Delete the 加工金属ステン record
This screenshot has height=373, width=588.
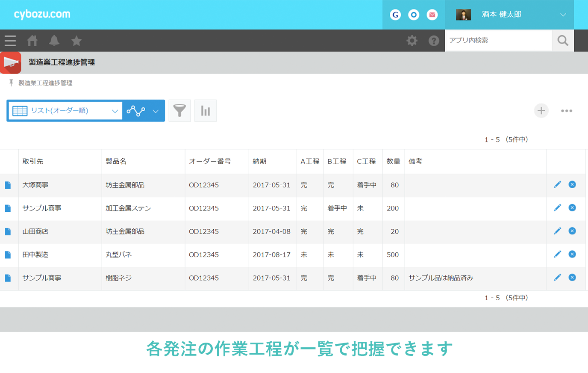click(572, 207)
